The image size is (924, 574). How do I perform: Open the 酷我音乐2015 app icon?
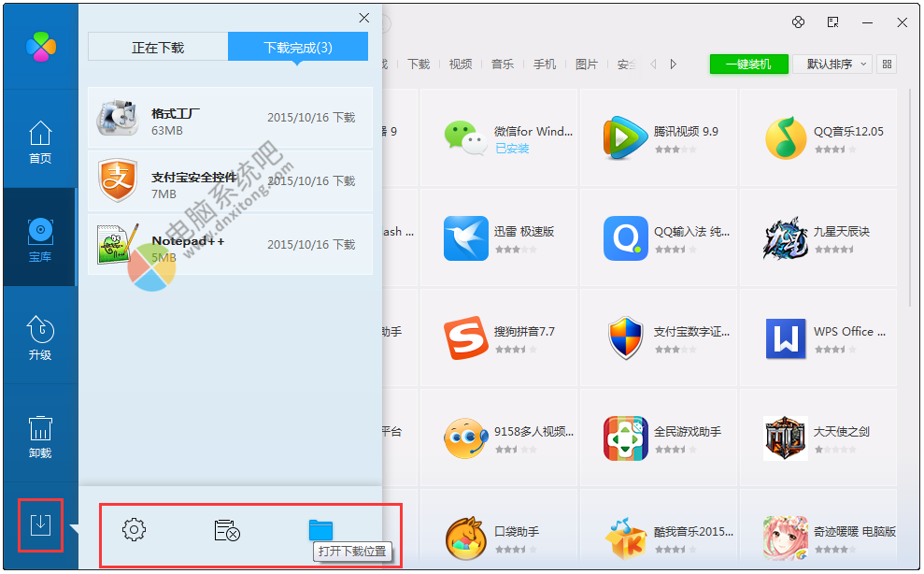pos(625,538)
